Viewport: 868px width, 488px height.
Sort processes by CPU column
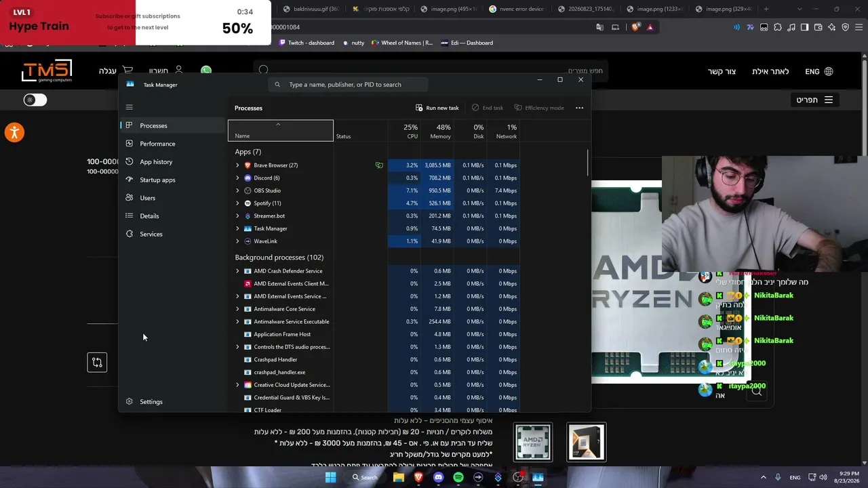(404, 131)
